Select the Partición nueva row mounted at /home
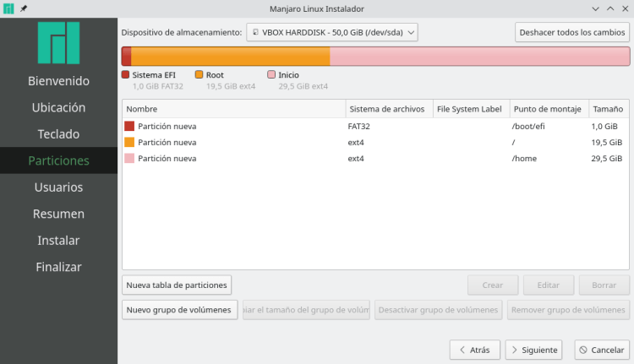This screenshot has width=634, height=364. [375, 159]
